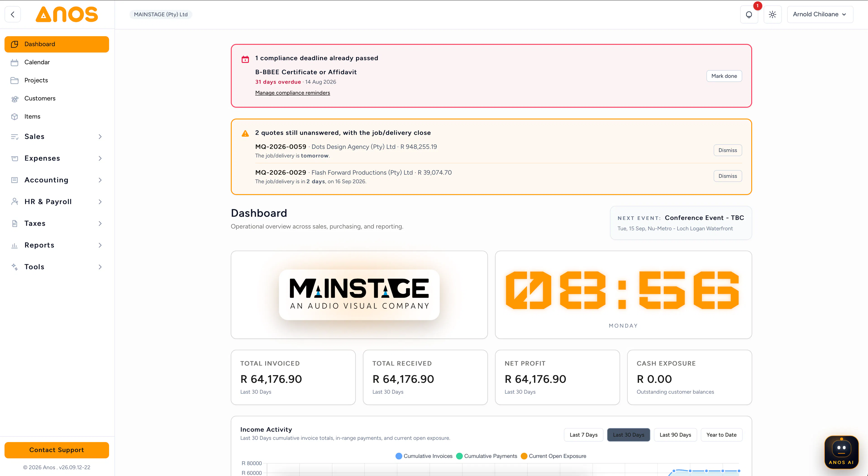Open the Items page
This screenshot has height=476, width=868.
pos(57,117)
